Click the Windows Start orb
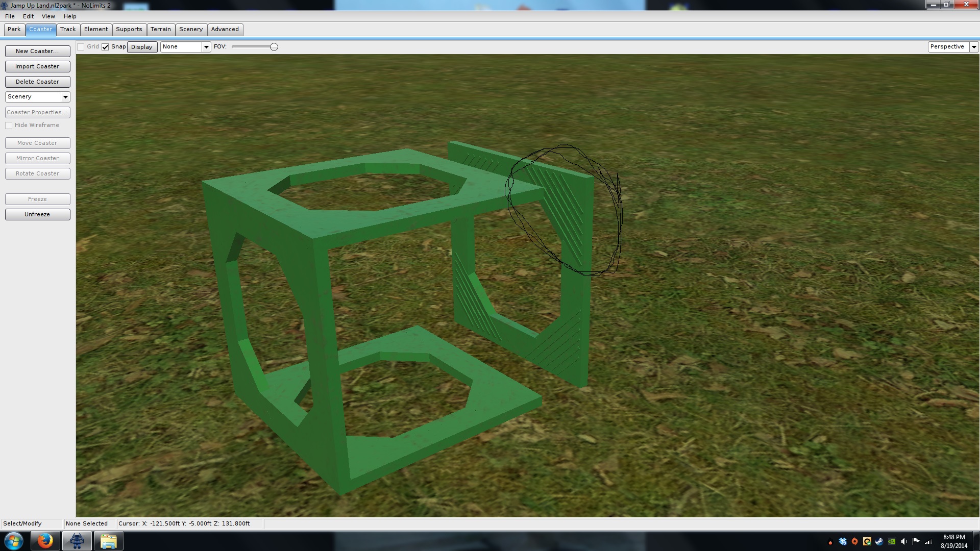Screen dimensions: 980x551 point(14,541)
